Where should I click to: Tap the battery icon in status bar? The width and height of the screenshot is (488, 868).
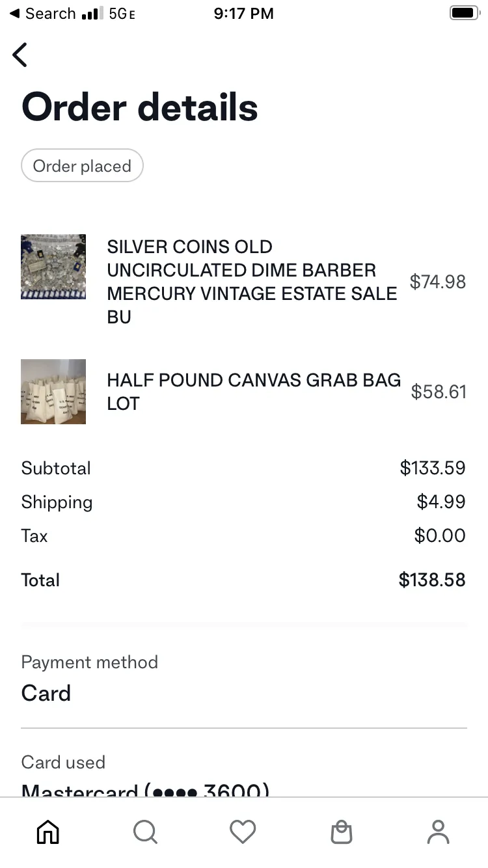click(x=464, y=13)
